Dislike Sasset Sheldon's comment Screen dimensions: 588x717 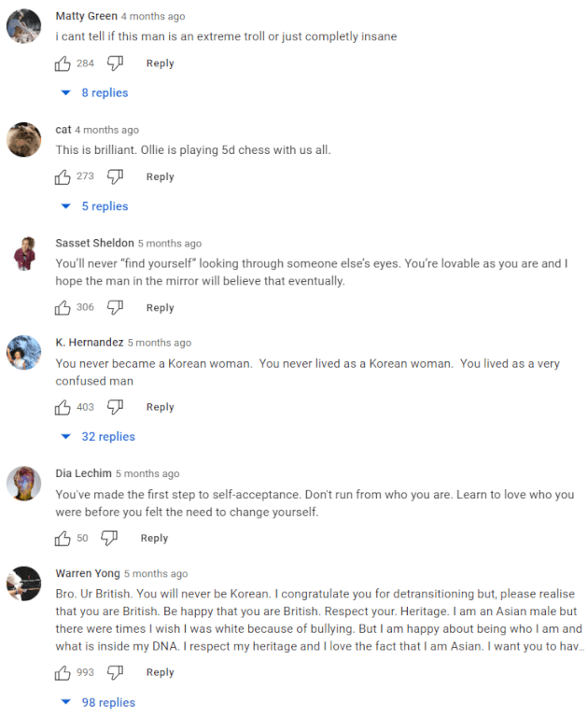click(x=115, y=308)
